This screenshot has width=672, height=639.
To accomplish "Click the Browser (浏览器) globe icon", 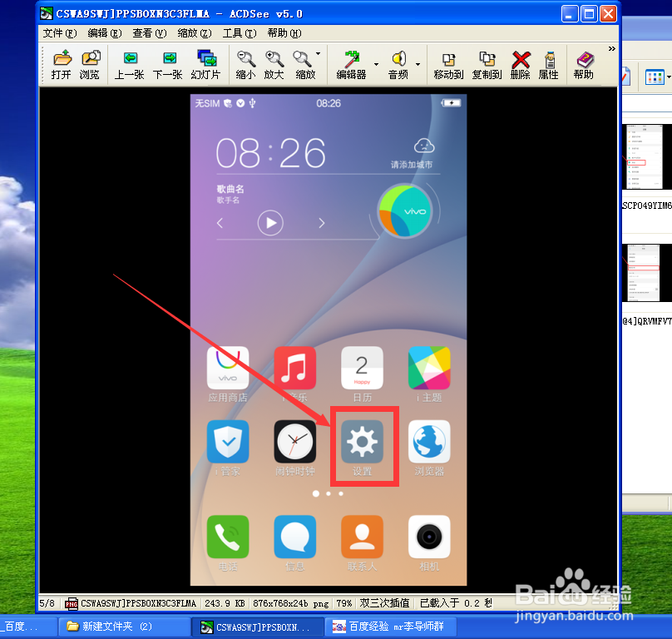I will 429,441.
